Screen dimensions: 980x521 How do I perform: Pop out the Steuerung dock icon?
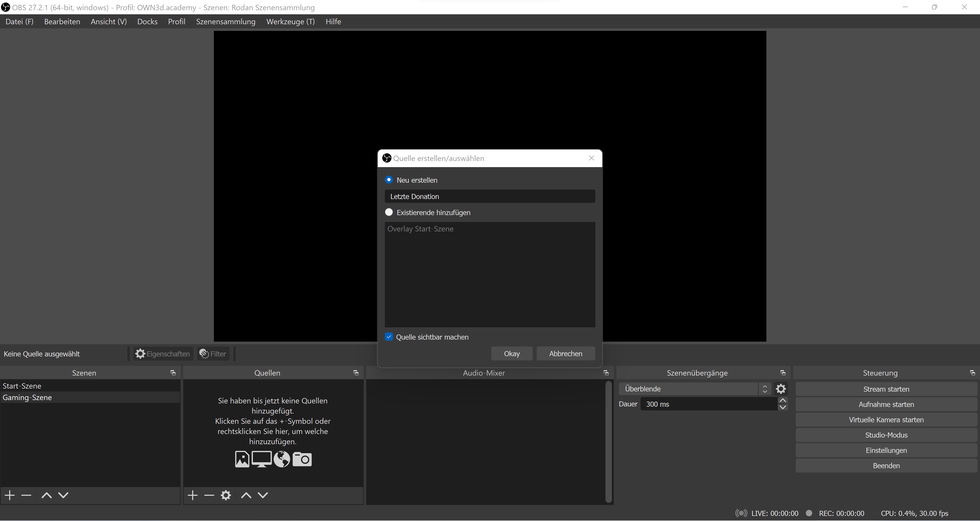click(x=972, y=373)
